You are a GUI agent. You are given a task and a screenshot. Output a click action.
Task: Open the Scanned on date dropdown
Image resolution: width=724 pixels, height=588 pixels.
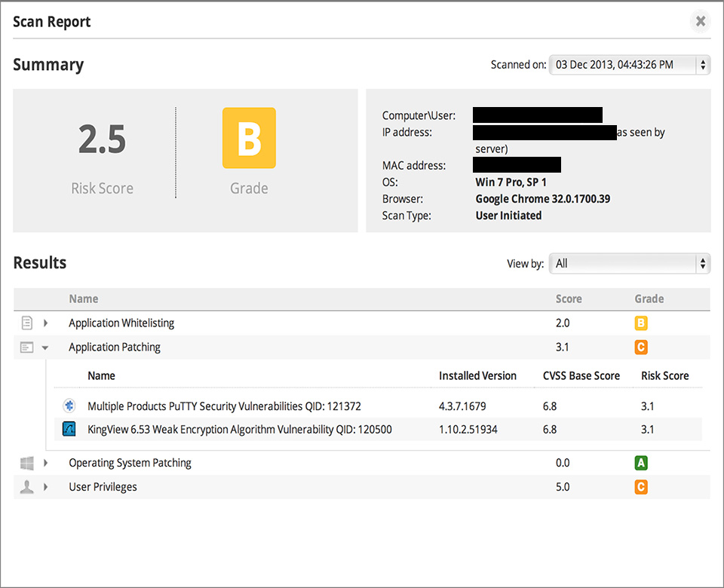(x=629, y=65)
